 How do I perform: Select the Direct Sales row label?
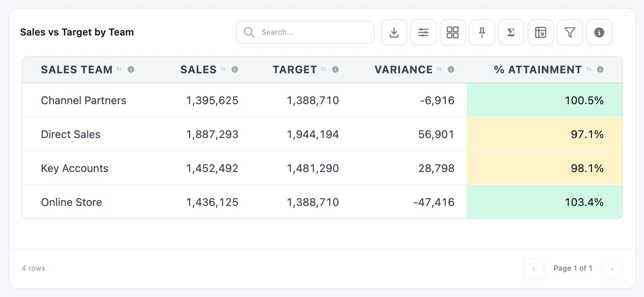71,134
